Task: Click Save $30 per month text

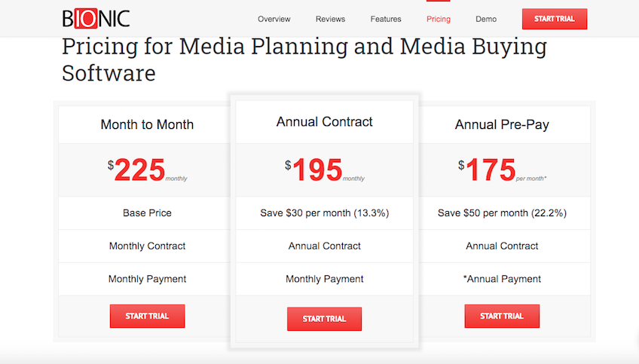Action: (324, 213)
